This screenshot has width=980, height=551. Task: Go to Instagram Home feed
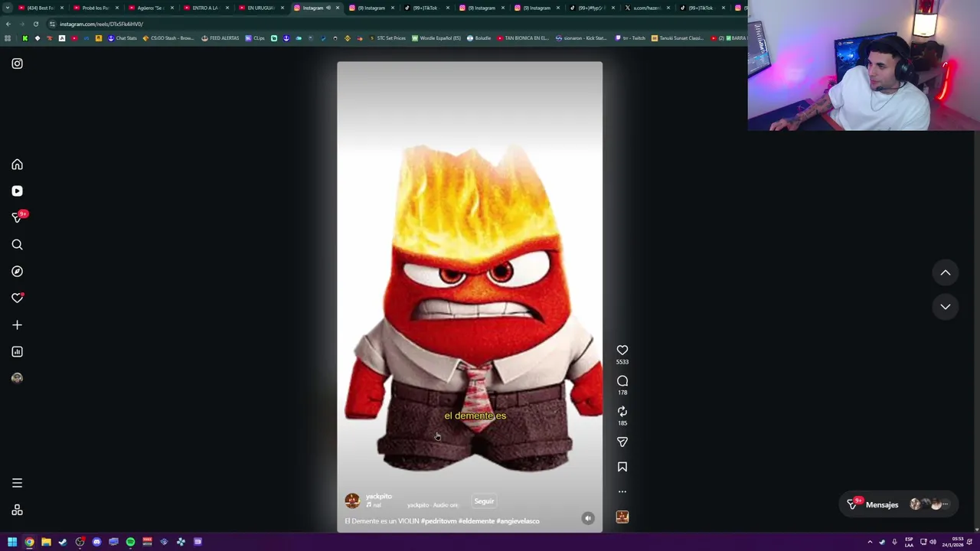tap(17, 165)
